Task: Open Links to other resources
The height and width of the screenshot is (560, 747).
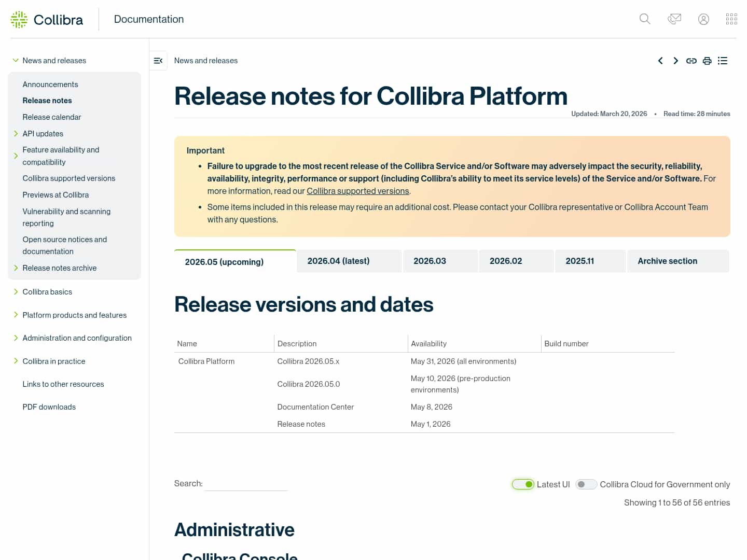Action: click(x=63, y=384)
